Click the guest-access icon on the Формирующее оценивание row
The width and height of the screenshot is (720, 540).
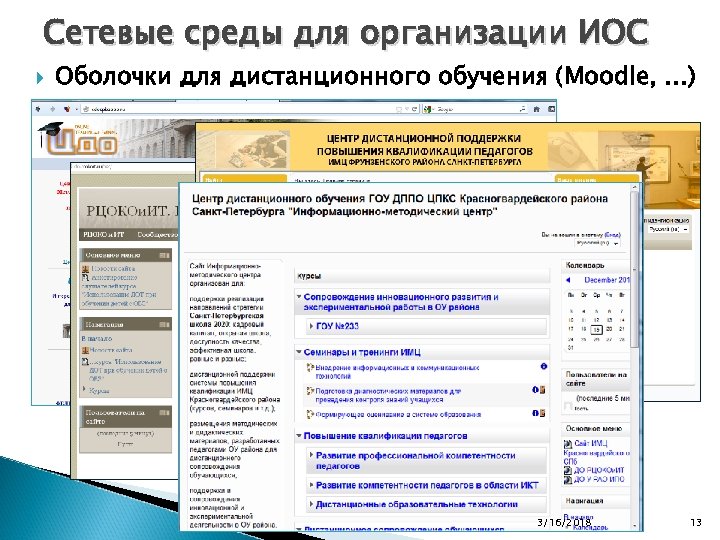pos(542,413)
